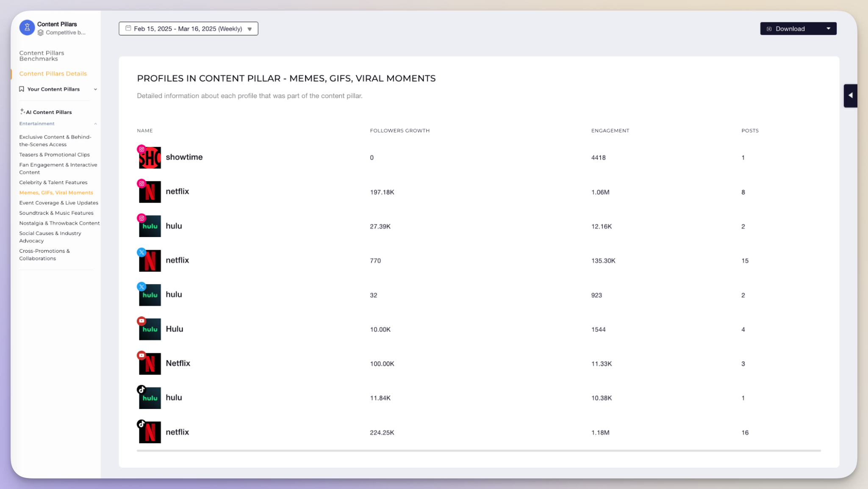Select Soundtrack & Music Features pillar
This screenshot has width=868, height=489.
(56, 213)
